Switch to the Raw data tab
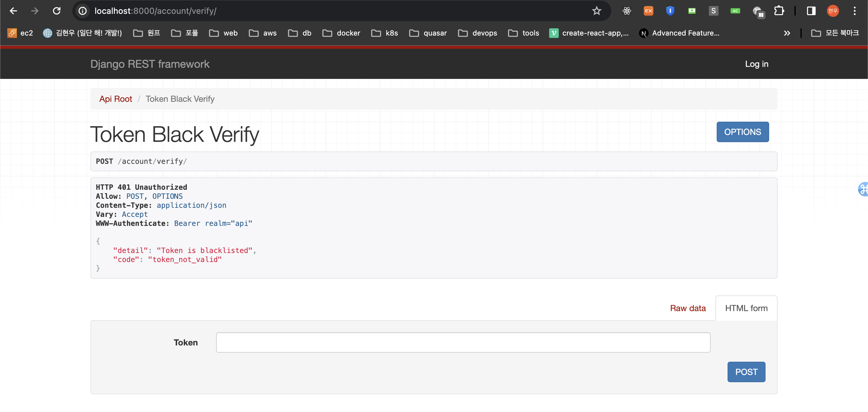868x412 pixels. [687, 308]
